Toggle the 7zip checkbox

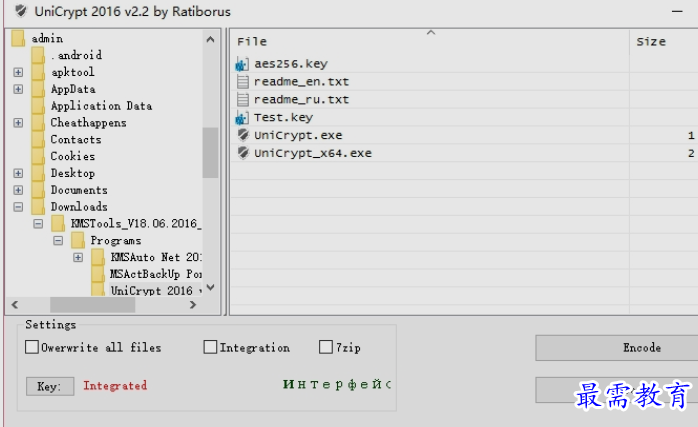326,347
